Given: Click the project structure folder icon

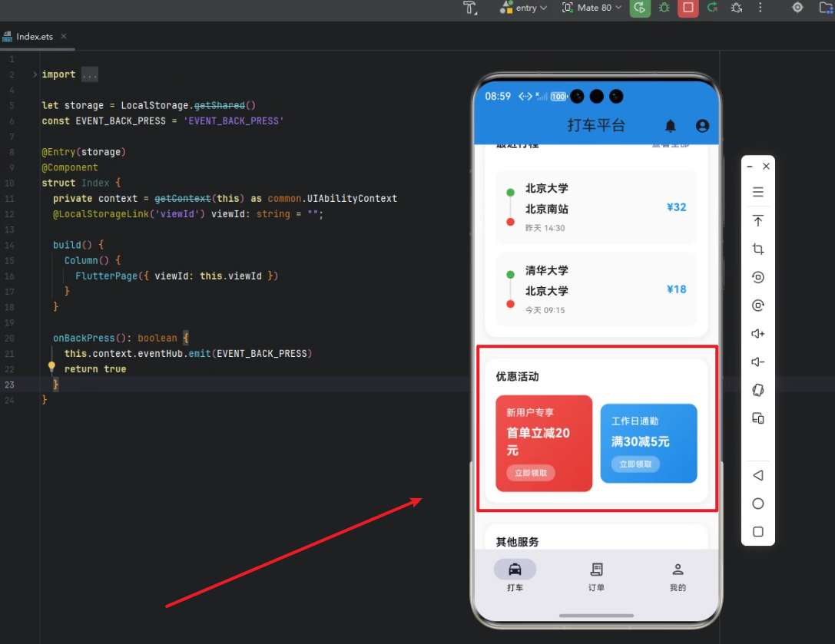Looking at the screenshot, I should [x=826, y=8].
